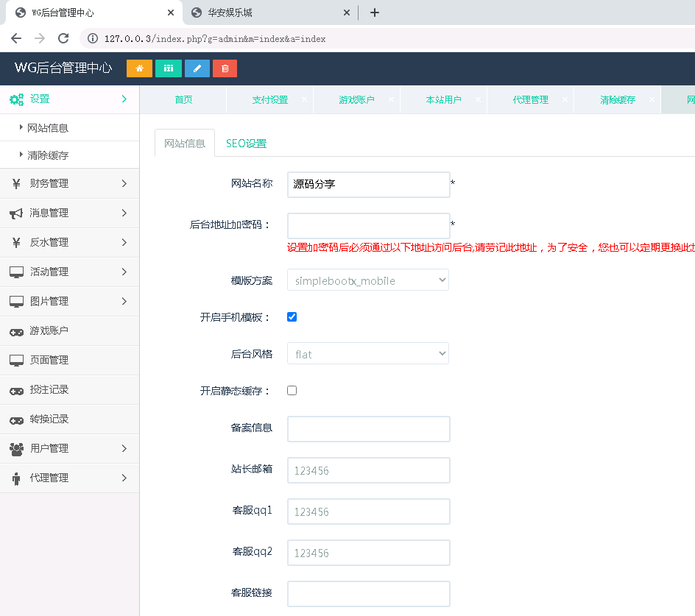Collapse the 设置 menu chevron
Screen dimensions: 695x616
tap(124, 99)
